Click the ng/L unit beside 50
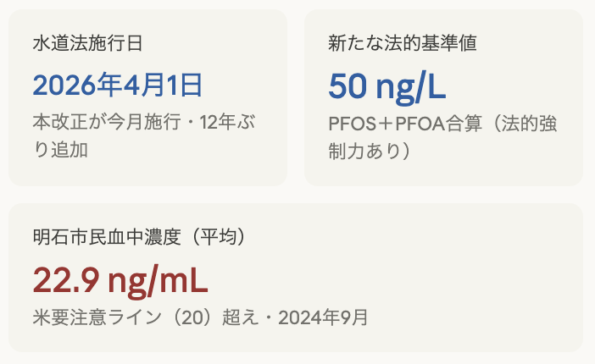Screen dimensions: 595x364 (x=410, y=85)
